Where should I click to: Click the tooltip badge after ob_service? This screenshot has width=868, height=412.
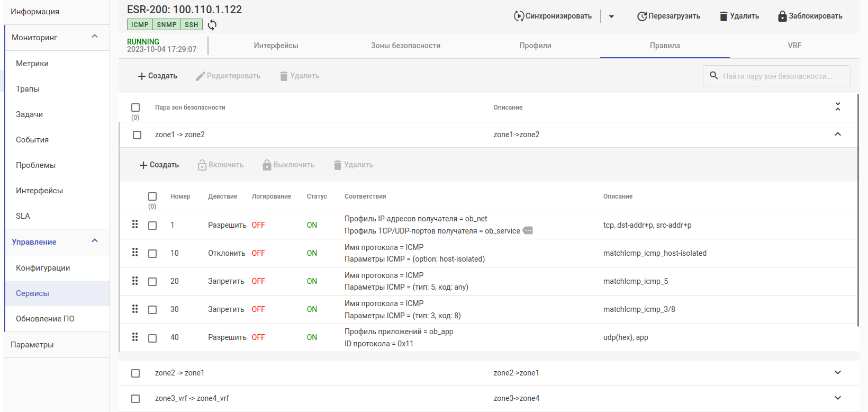pos(528,230)
